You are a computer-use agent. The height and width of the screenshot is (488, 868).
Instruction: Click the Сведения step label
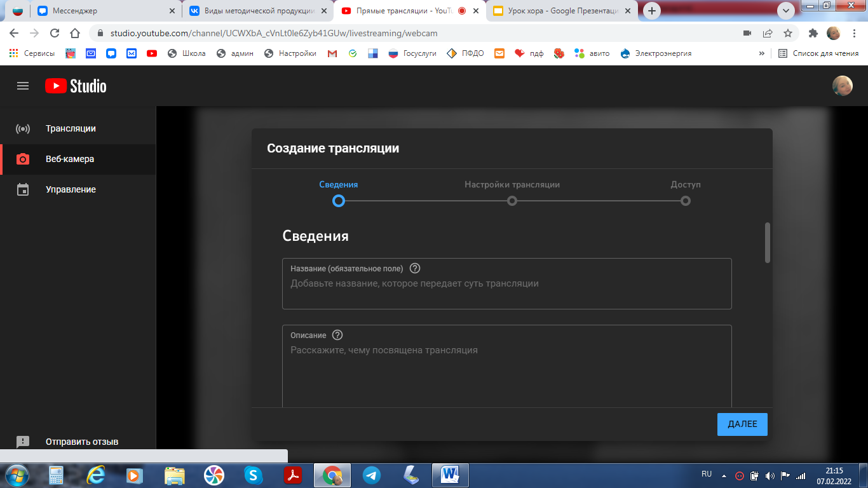(339, 184)
